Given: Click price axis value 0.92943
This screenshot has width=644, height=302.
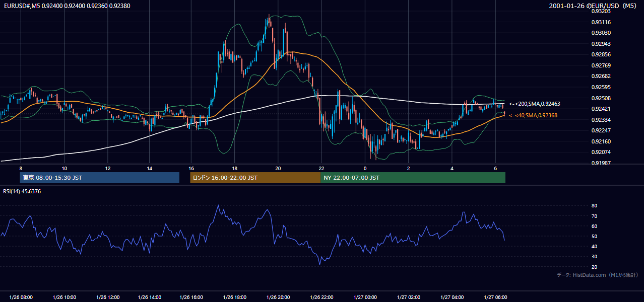Looking at the screenshot, I should (x=601, y=44).
